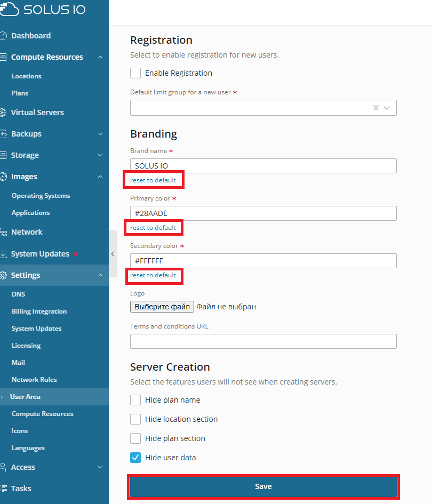Go to Locations under Compute Resources
Viewport: 432px width, 504px height.
[x=26, y=76]
